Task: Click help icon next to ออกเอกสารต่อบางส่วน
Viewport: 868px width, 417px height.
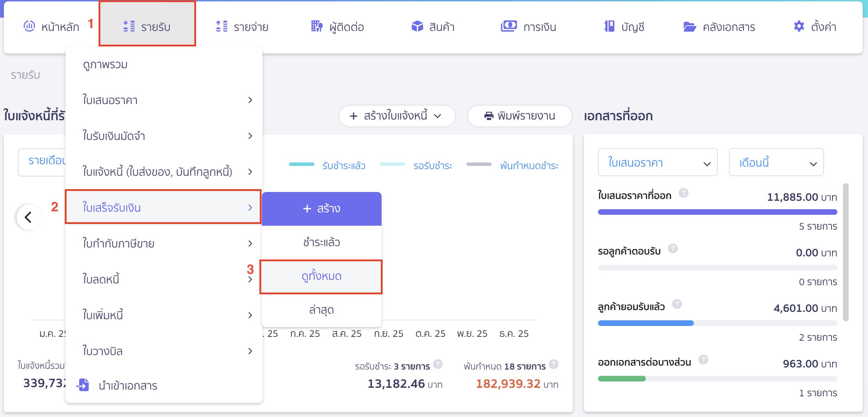Action: (703, 360)
